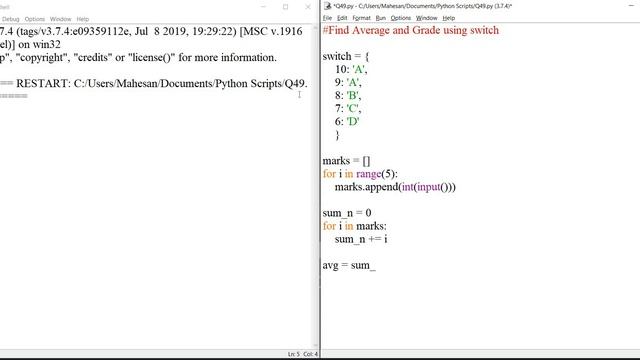
Task: Click the Python version line in the Shell
Action: point(151,31)
